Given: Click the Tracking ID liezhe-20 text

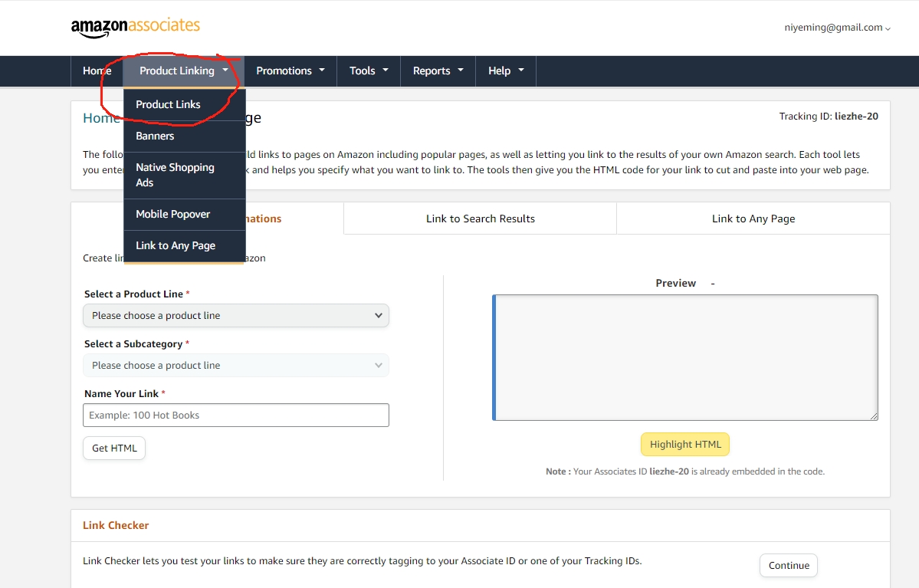Looking at the screenshot, I should click(x=828, y=116).
